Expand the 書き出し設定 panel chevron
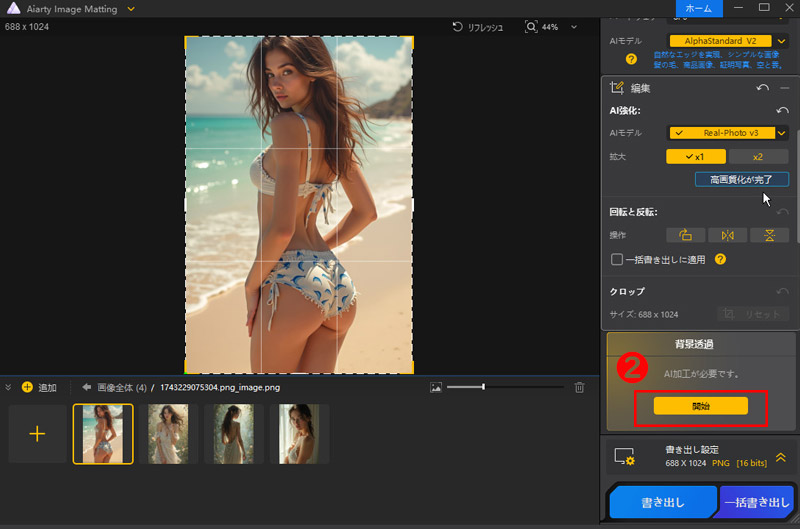Image resolution: width=800 pixels, height=529 pixels. [x=781, y=456]
